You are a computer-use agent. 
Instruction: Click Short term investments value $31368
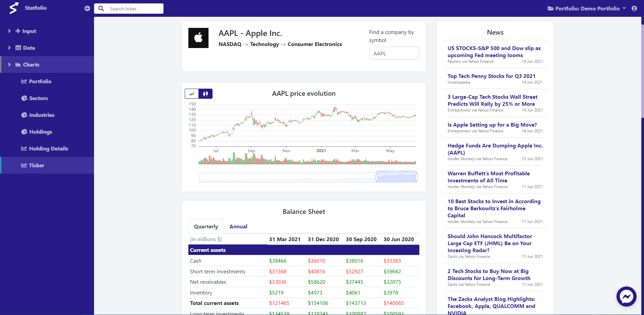(278, 272)
